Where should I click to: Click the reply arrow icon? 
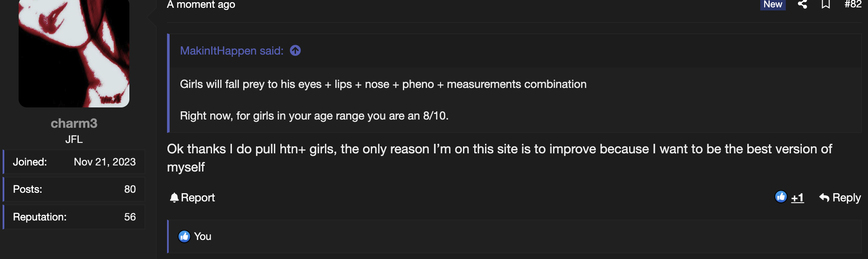(824, 198)
